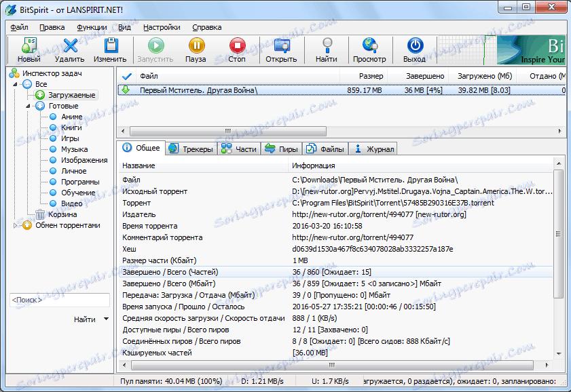Select torrent Первый Мститель. Другая Война
Image resolution: width=571 pixels, height=392 pixels.
click(342, 90)
